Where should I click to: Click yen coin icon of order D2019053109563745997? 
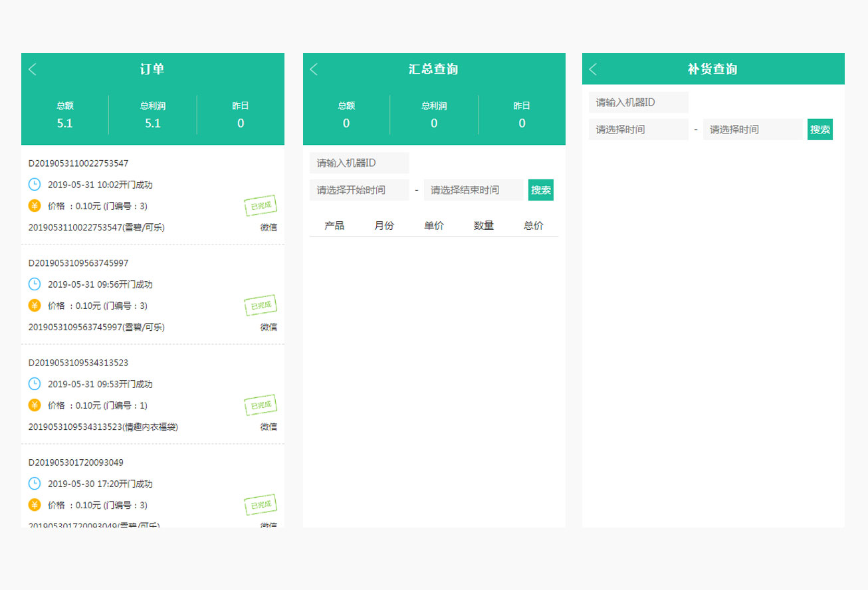[x=35, y=306]
